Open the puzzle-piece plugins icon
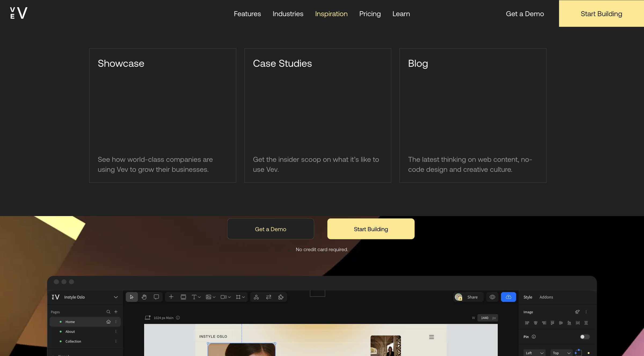This screenshot has width=644, height=356. (281, 297)
